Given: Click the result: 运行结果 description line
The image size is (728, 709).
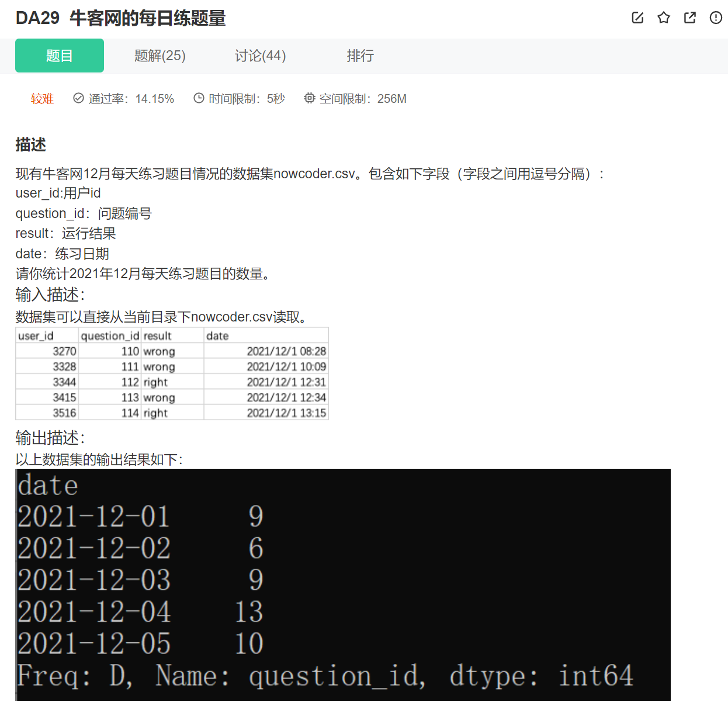Looking at the screenshot, I should pos(65,233).
